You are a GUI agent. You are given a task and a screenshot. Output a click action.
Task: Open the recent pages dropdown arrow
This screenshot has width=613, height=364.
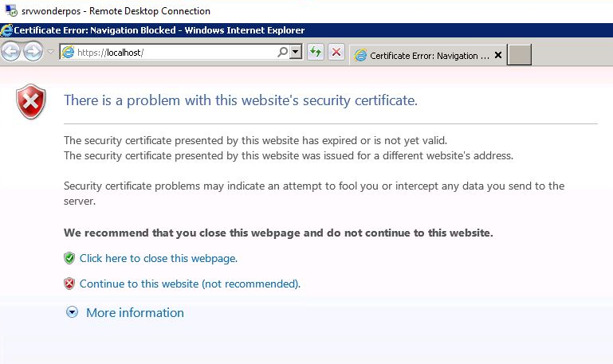[x=50, y=52]
